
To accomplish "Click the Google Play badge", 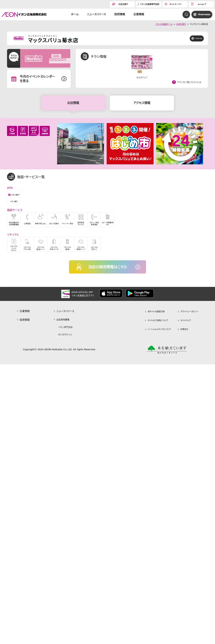I will click(x=140, y=293).
